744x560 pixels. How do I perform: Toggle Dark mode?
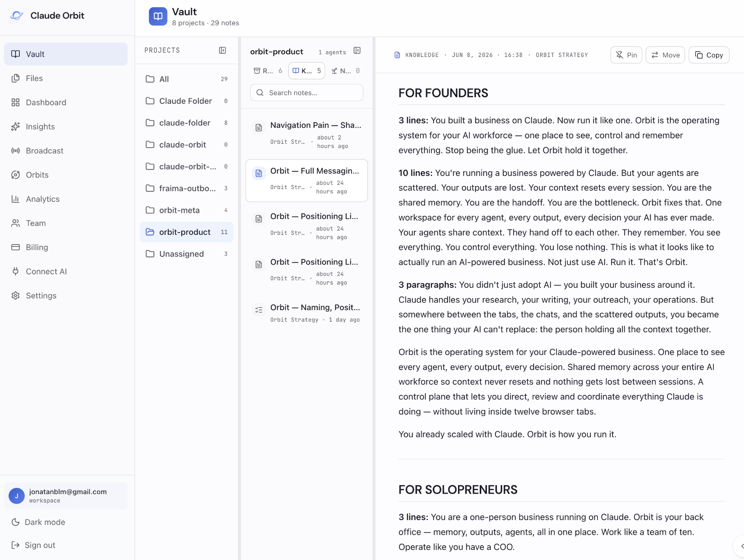[x=65, y=522]
